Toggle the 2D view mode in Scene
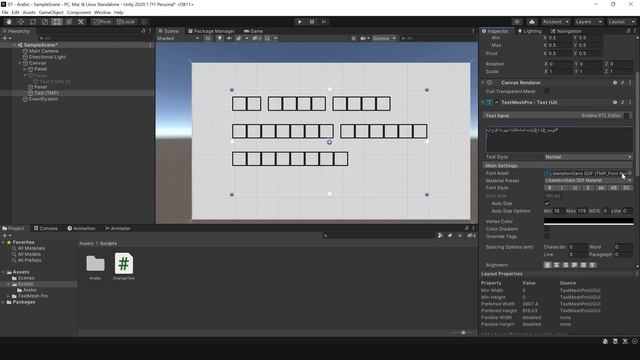 click(x=208, y=38)
